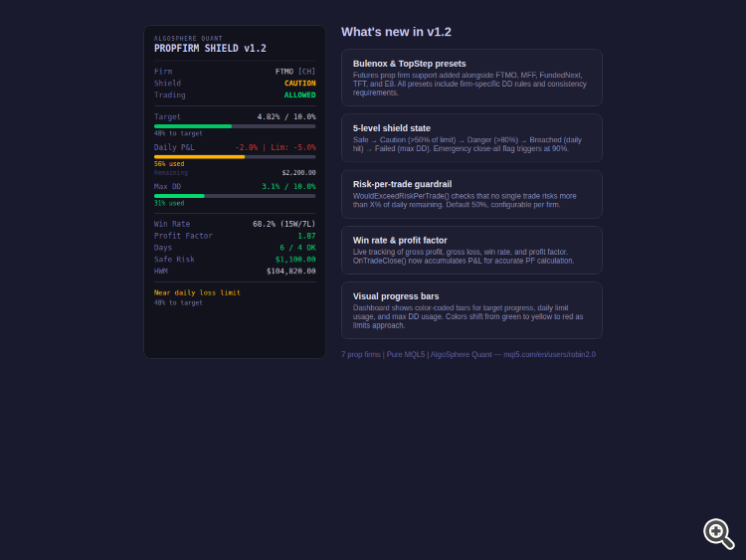Click the ALGOSPHERE QUANT label
The width and height of the screenshot is (746, 560).
(188, 38)
